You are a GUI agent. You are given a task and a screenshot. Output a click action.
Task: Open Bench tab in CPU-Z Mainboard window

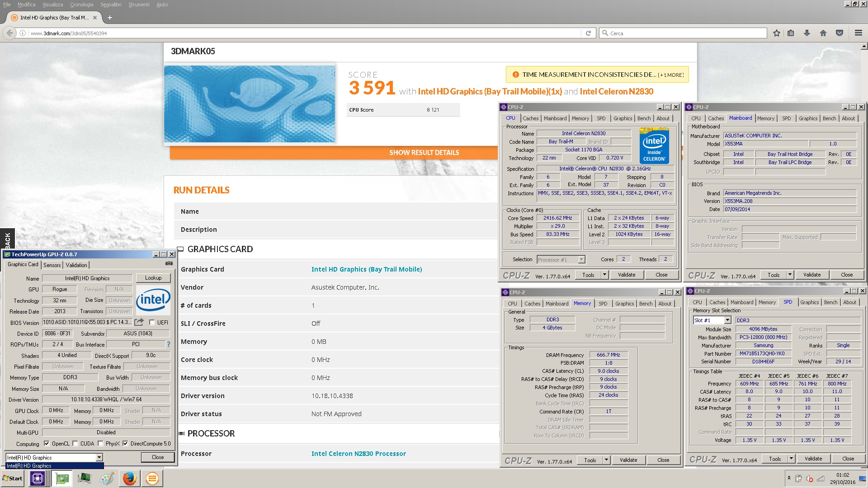tap(829, 118)
